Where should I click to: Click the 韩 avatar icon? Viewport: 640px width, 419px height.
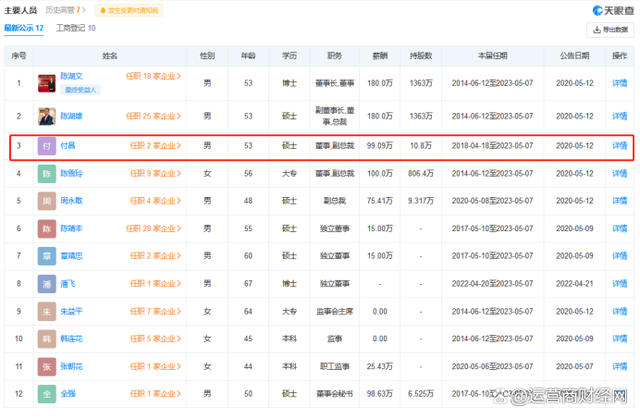coord(47,339)
